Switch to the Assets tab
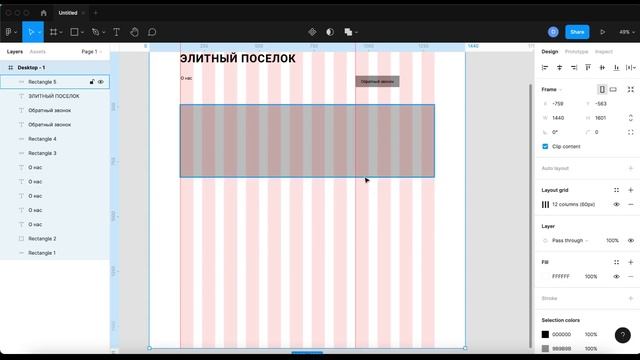 point(38,52)
